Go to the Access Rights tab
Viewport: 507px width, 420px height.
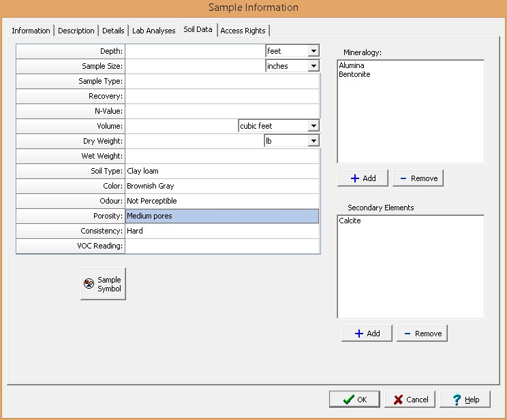[x=243, y=31]
